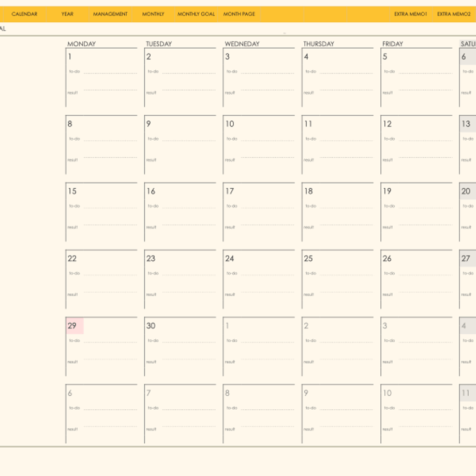Go to day 26 page
This screenshot has width=476, height=476.
(387, 259)
